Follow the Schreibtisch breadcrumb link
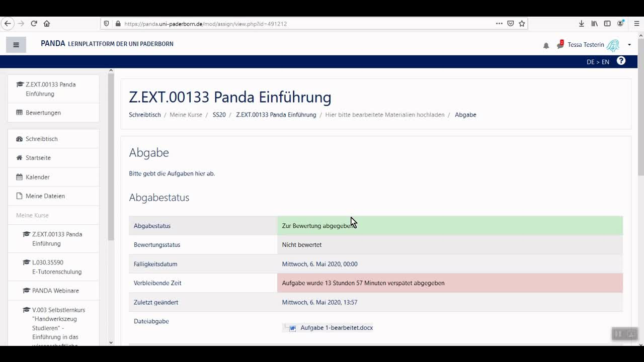 pos(144,115)
